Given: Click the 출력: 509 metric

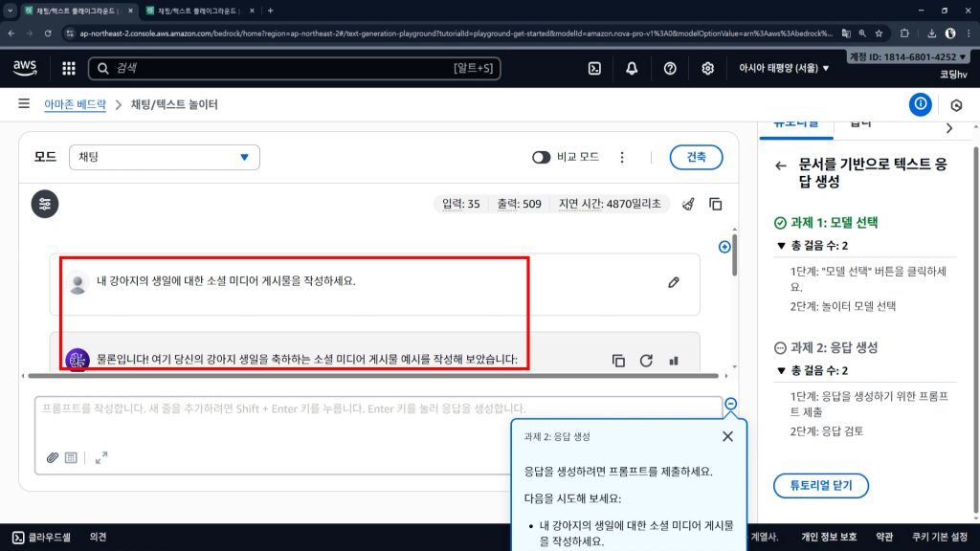Looking at the screenshot, I should [x=519, y=204].
